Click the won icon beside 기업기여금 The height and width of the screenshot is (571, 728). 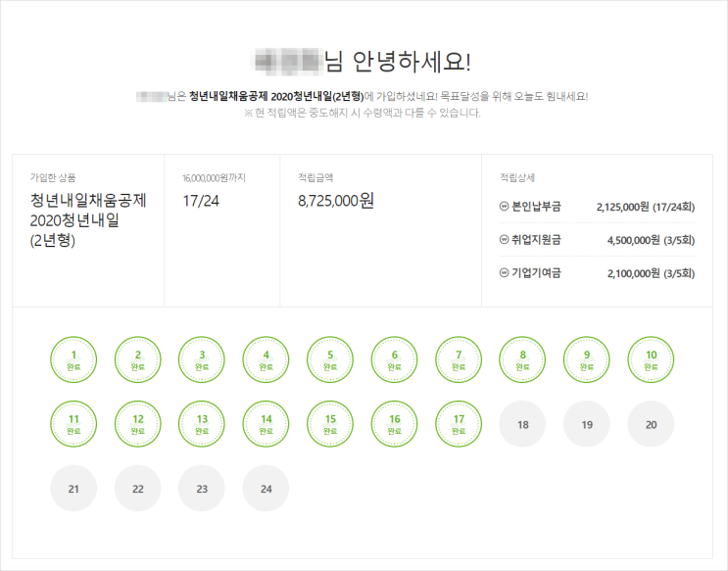[x=504, y=272]
